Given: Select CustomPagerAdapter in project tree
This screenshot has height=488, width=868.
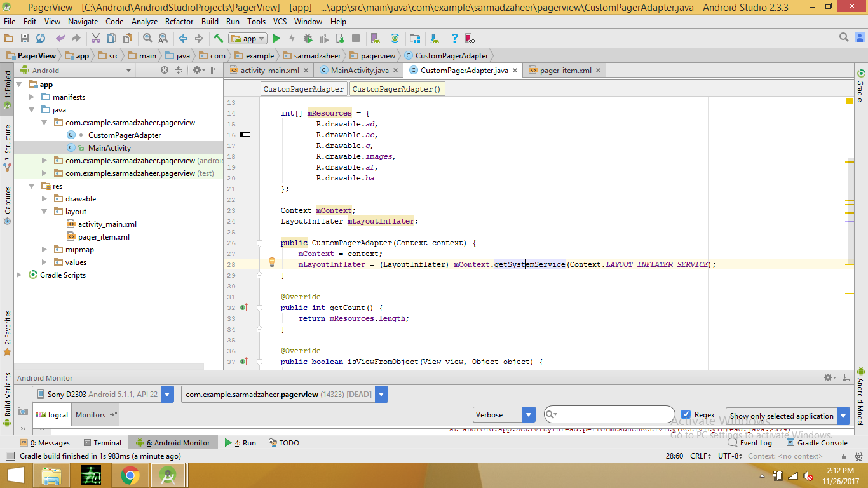Looking at the screenshot, I should tap(125, 135).
